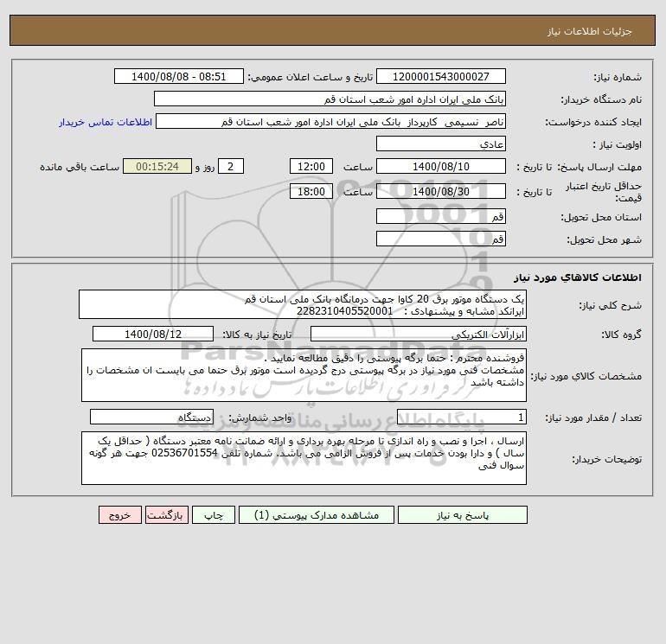
Task: Click the استان محل تحویل label
Action: 601,217
